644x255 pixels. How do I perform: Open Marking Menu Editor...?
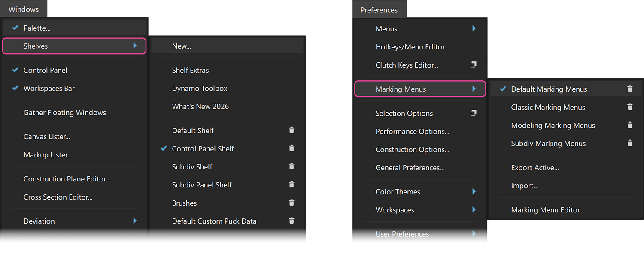tap(547, 210)
